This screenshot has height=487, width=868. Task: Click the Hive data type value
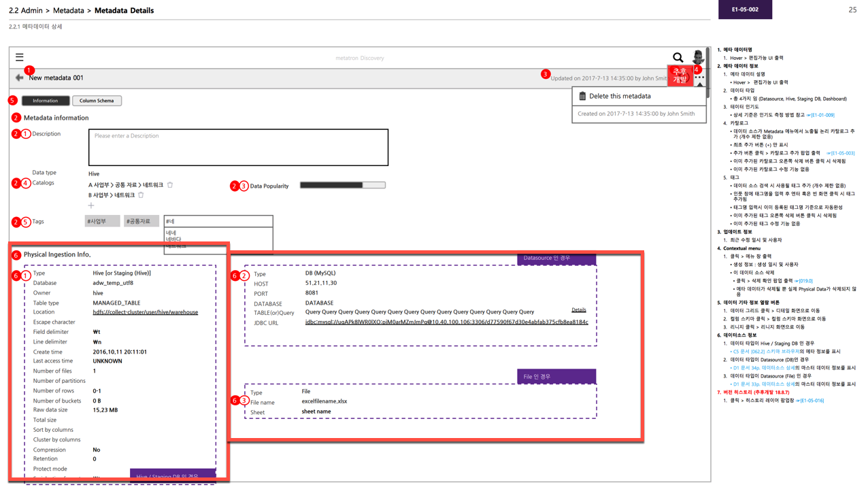(94, 174)
